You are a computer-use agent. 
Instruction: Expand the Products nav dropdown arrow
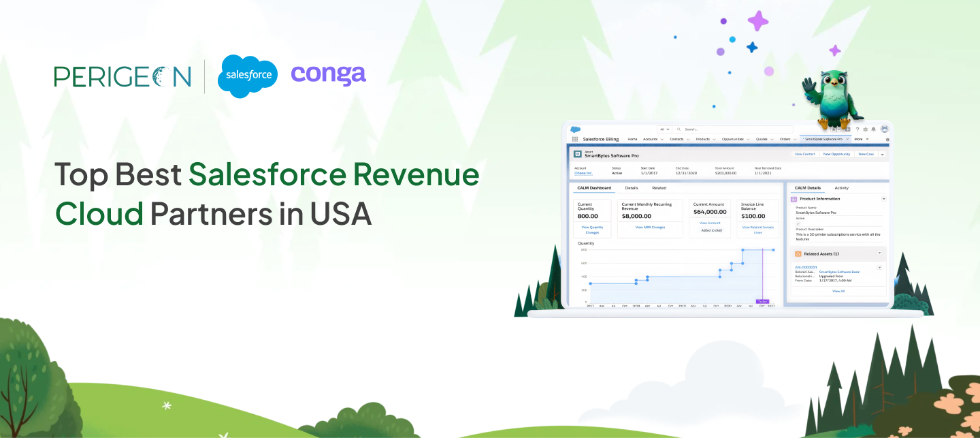[714, 139]
